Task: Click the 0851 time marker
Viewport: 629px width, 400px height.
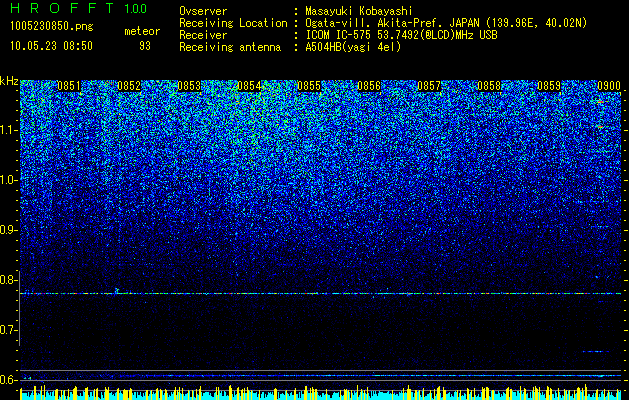Action: (x=69, y=86)
